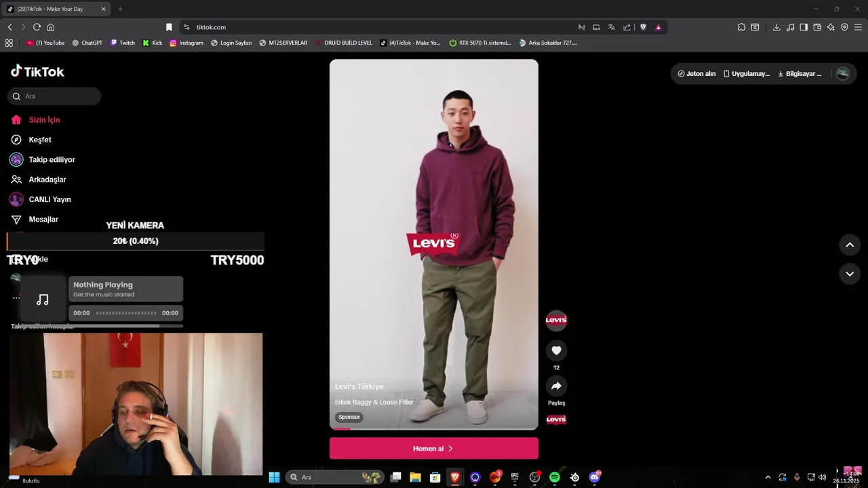Go to the next video with down arrow

[850, 274]
